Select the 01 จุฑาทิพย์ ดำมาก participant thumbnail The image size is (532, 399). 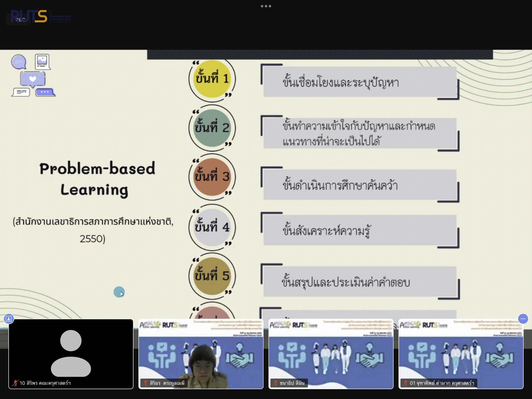461,354
